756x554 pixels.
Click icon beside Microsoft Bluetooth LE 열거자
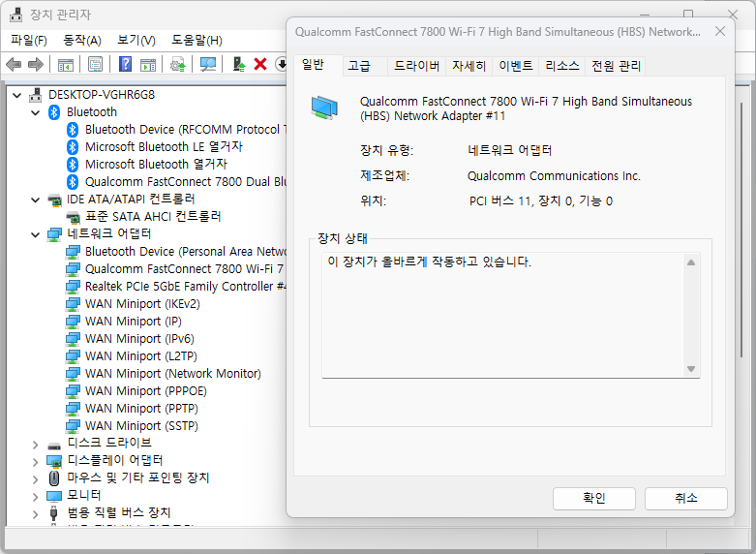click(x=73, y=147)
